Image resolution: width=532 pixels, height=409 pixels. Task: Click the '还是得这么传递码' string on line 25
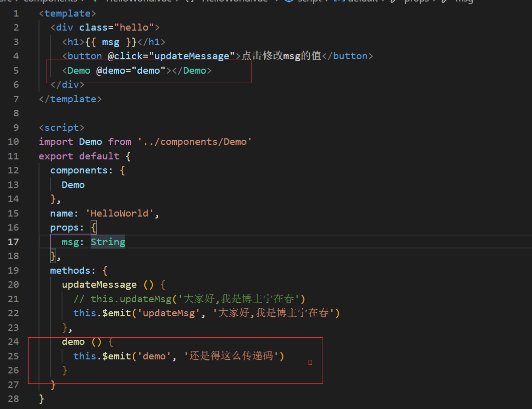[231, 356]
